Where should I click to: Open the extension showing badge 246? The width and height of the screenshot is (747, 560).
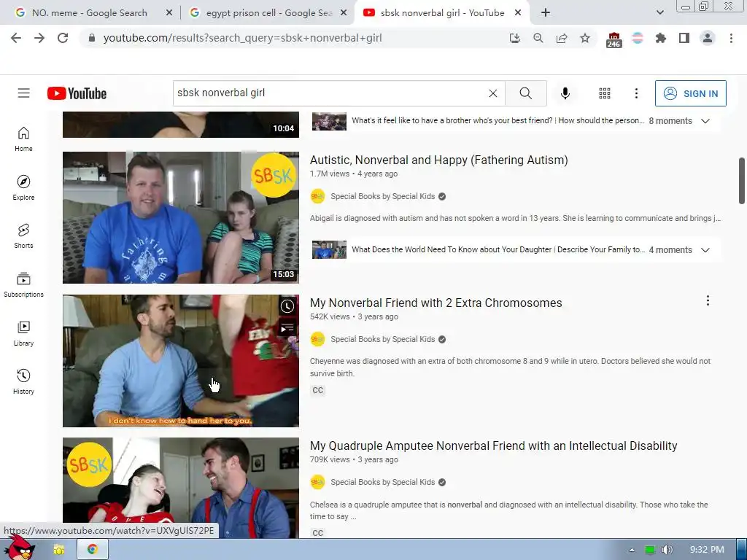tap(614, 39)
